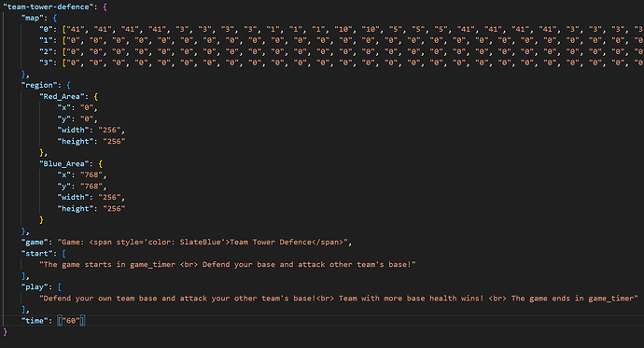Click the "Team with more base health wins" text
Viewport: 644px width, 348px height.
[411, 299]
